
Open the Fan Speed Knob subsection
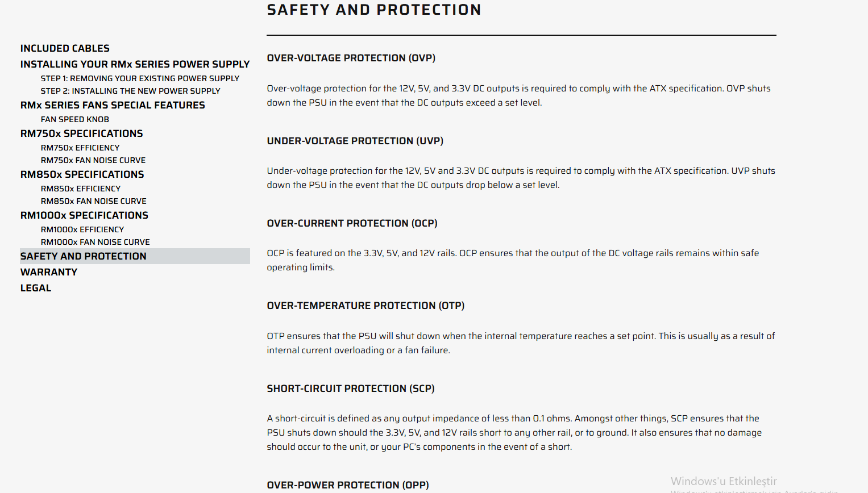75,119
